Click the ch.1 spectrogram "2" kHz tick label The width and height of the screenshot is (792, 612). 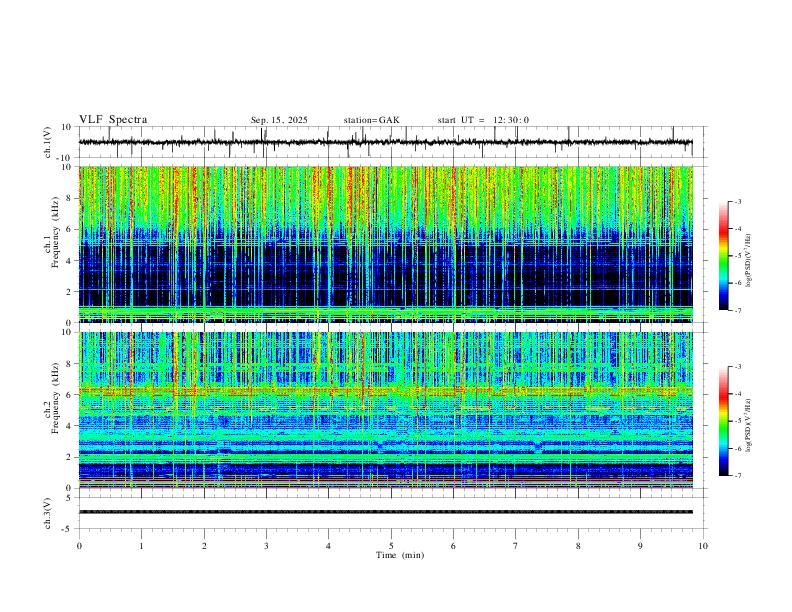point(69,292)
